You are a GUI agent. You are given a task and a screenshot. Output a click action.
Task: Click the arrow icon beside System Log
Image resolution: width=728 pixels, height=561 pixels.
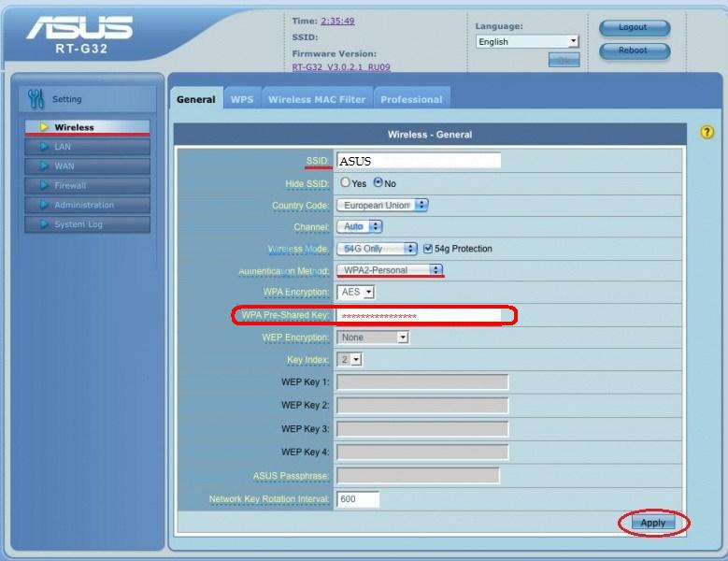click(x=44, y=224)
